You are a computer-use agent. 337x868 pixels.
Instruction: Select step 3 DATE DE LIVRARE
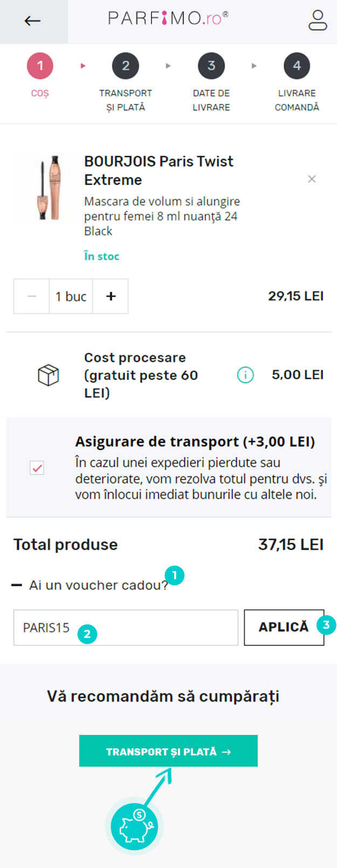[x=211, y=82]
